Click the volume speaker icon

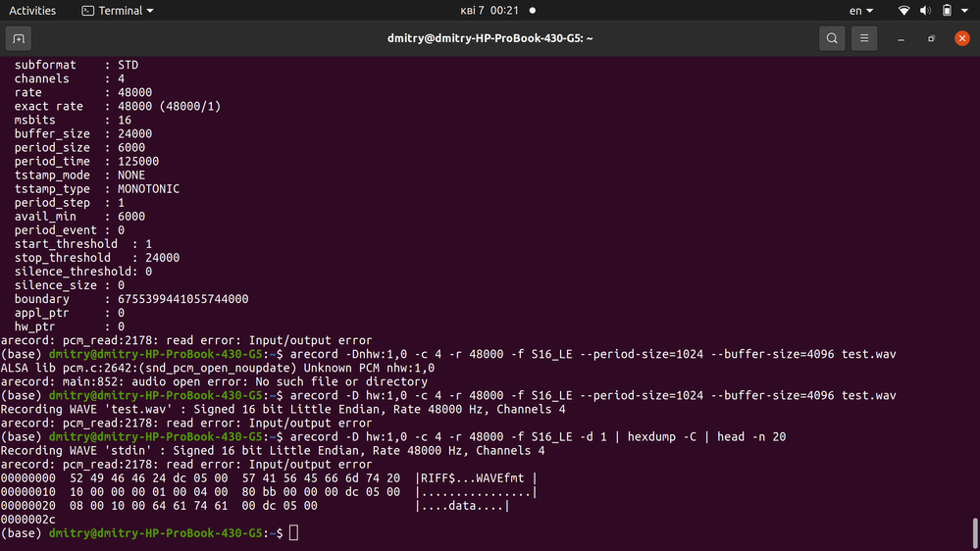point(926,11)
